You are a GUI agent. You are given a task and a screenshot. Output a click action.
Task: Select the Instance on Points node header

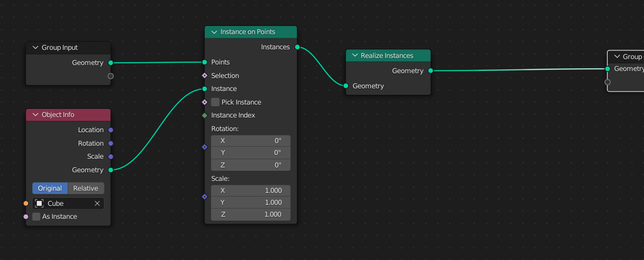coord(251,32)
